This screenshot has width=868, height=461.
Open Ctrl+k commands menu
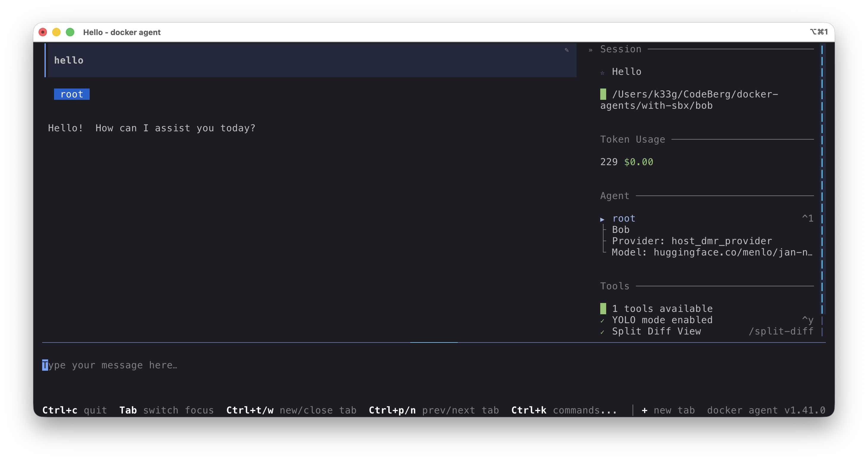click(x=563, y=410)
